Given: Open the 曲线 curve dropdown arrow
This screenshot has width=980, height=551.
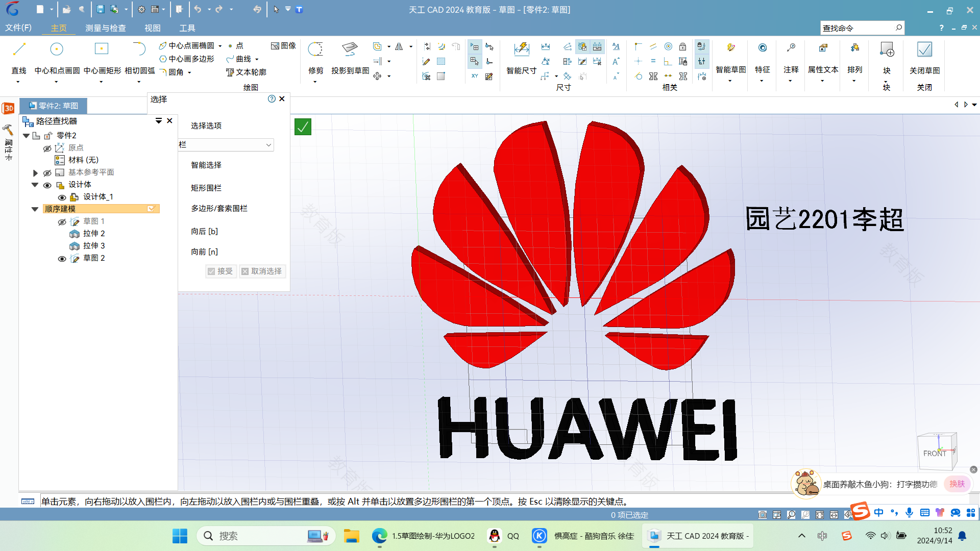Looking at the screenshot, I should (x=257, y=60).
